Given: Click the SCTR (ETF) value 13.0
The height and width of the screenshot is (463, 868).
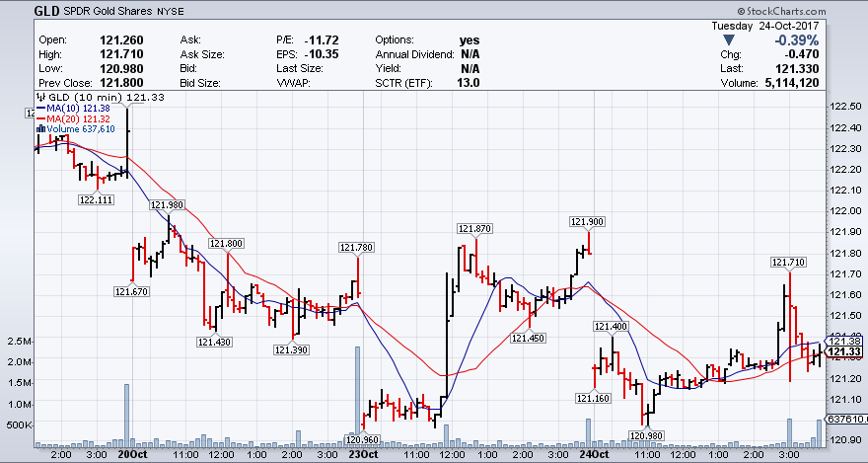Looking at the screenshot, I should pos(470,83).
